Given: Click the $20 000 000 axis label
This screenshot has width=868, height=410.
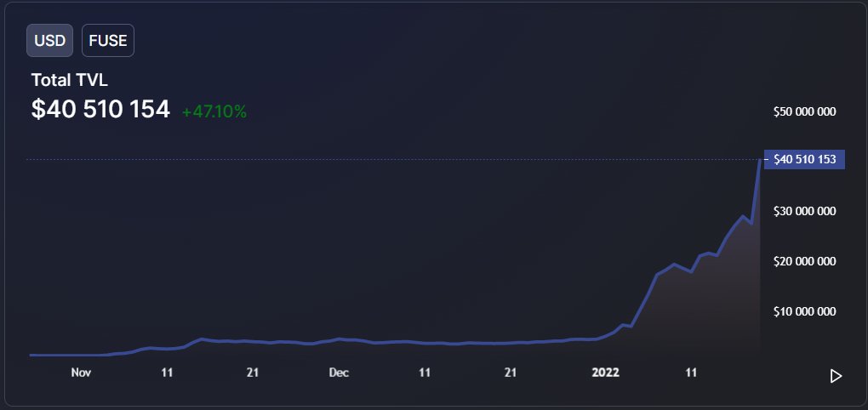Looking at the screenshot, I should coord(804,261).
